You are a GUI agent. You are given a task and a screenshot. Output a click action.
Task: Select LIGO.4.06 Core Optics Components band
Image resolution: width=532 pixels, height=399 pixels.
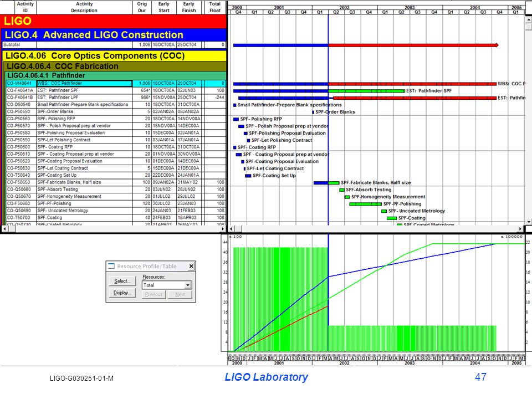click(115, 55)
